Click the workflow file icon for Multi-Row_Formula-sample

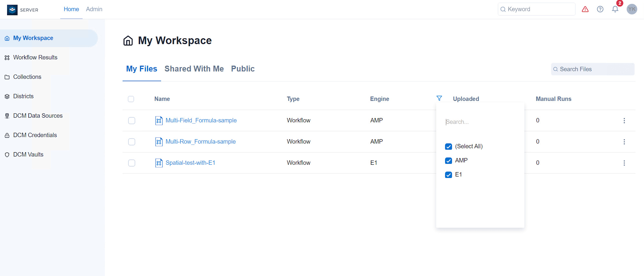click(159, 142)
